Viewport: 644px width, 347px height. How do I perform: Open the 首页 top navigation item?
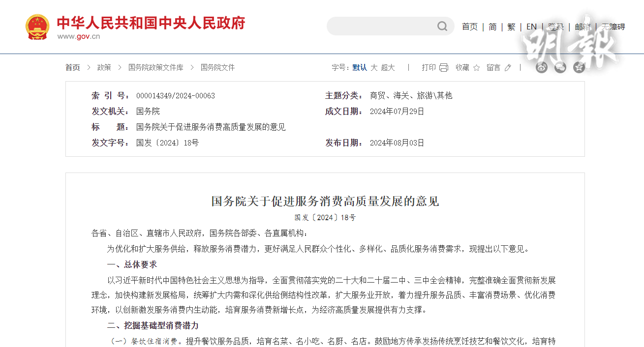469,27
